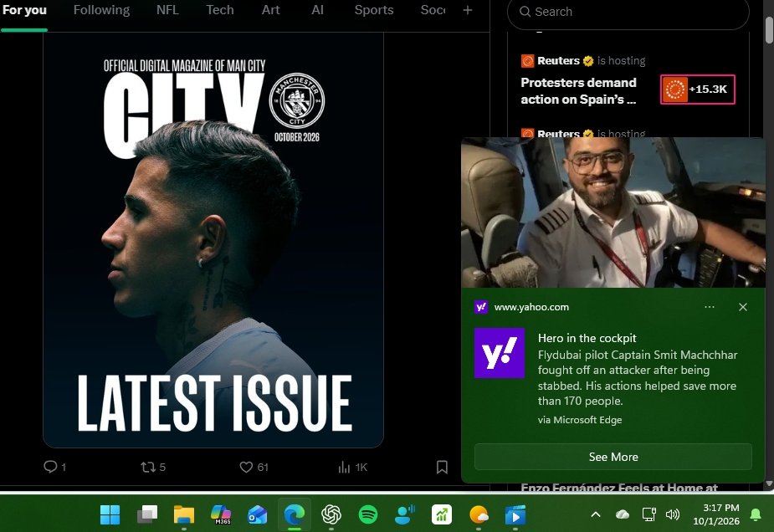Open Spotify from the taskbar
The height and width of the screenshot is (532, 774).
[367, 514]
